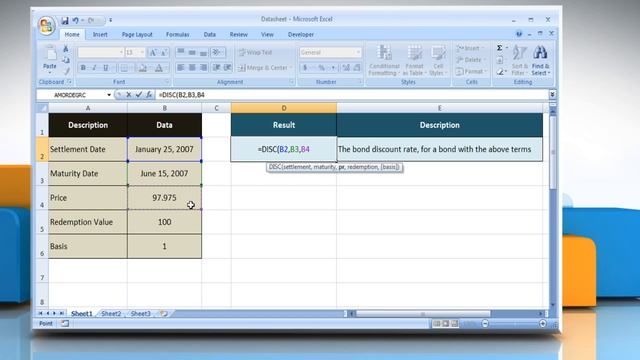Toggle underline formatting
Image resolution: width=640 pixels, height=360 pixels.
105,68
